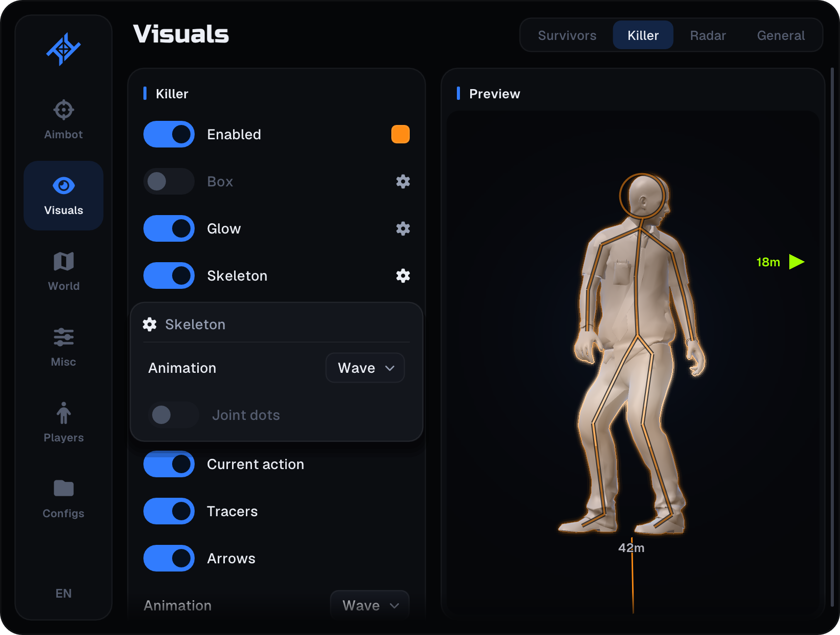840x635 pixels.
Task: Switch to the Survivors tab
Action: click(567, 35)
